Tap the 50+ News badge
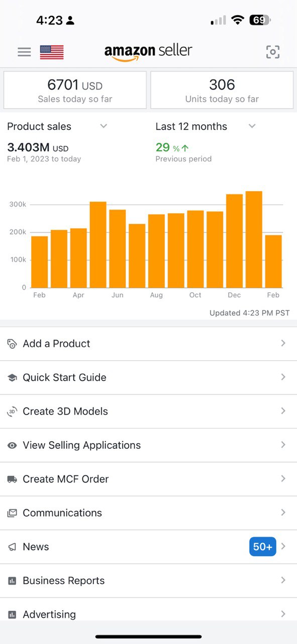The height and width of the screenshot is (644, 297). click(263, 547)
